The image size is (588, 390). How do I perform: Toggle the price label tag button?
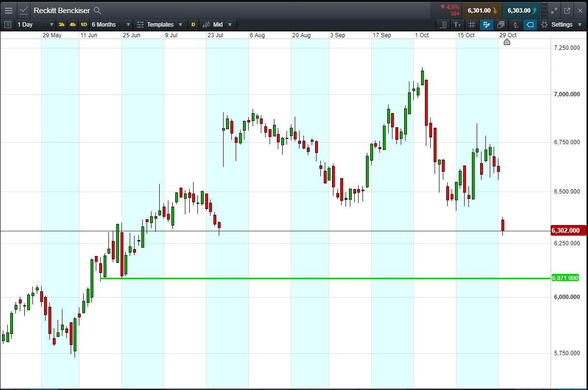point(530,25)
